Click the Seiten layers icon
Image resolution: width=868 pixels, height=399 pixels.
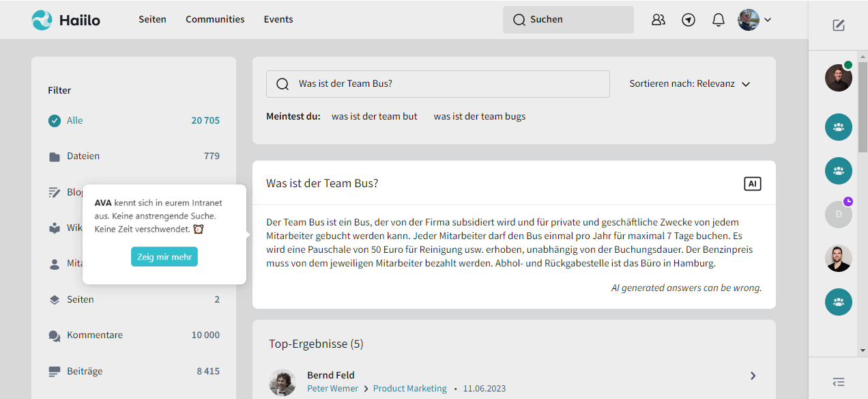coord(55,300)
